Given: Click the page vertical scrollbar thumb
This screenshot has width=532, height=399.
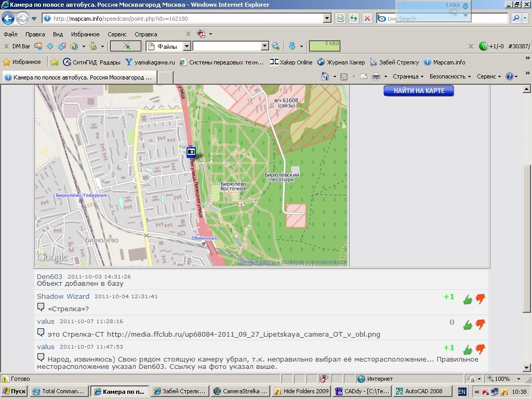Looking at the screenshot, I should 526,238.
